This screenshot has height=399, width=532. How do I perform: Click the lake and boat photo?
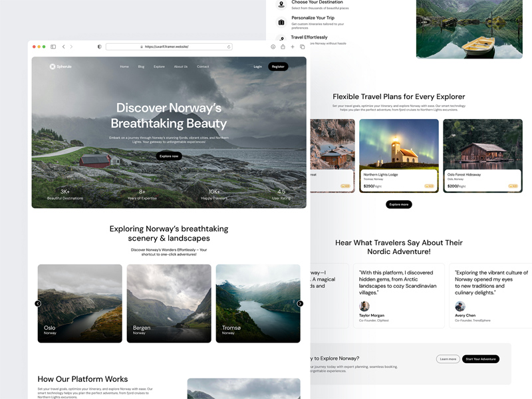click(x=469, y=29)
